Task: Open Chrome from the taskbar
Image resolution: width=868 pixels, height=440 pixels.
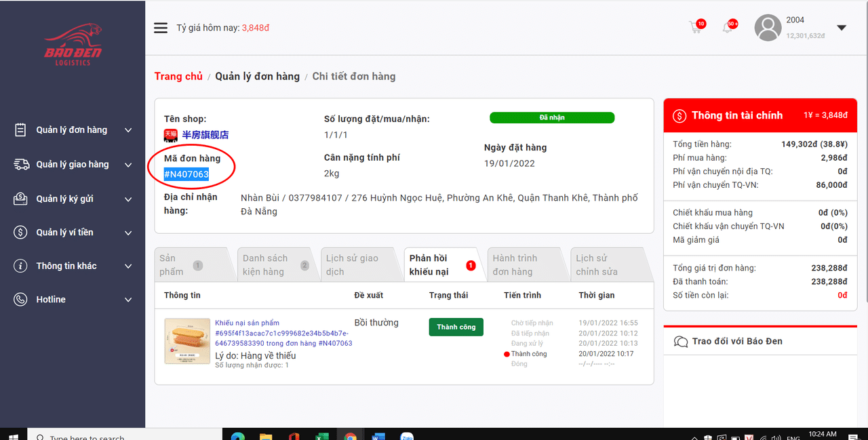Action: tap(350, 437)
